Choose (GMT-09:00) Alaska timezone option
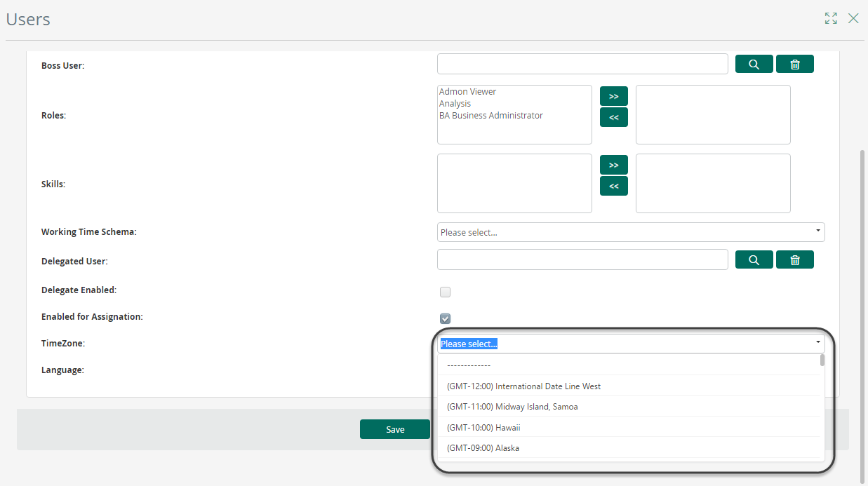The image size is (868, 486). [483, 447]
